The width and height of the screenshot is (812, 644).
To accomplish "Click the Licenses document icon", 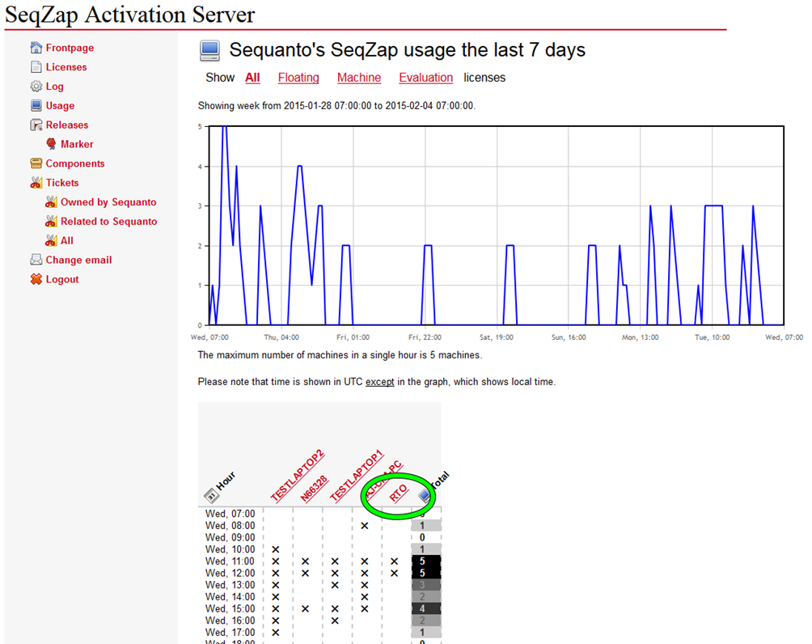I will pyautogui.click(x=36, y=67).
